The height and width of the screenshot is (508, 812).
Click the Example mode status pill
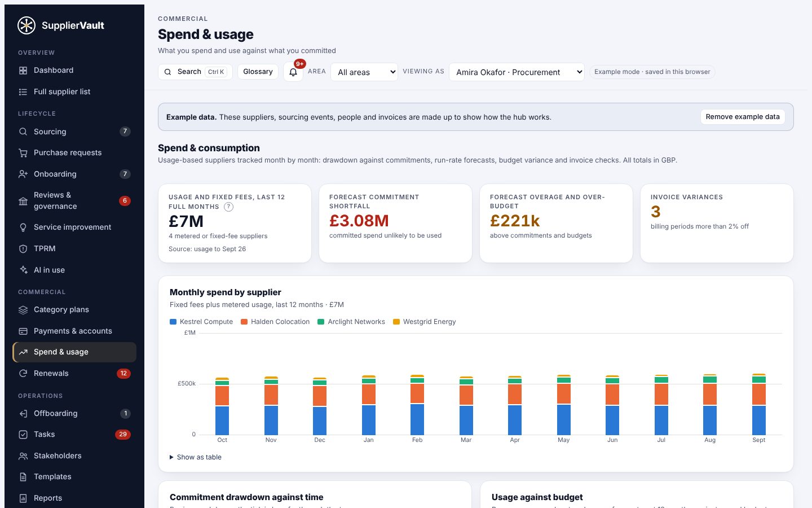pos(652,72)
